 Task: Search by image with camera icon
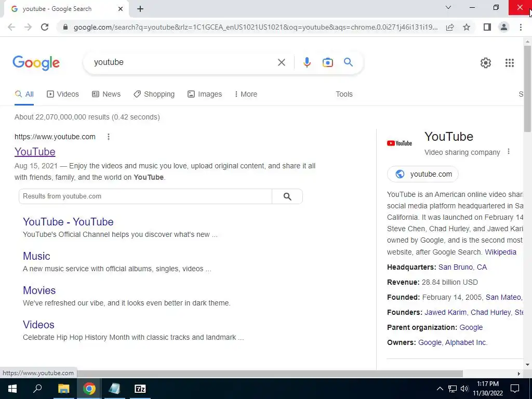tap(328, 62)
